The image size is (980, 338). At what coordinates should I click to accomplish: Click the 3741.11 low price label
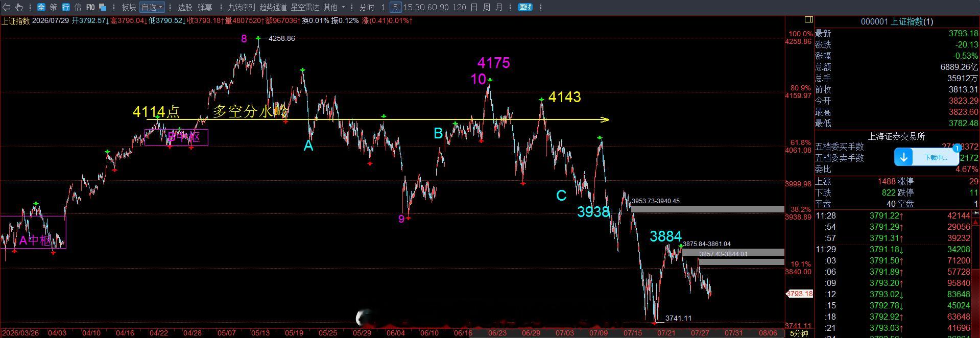tap(678, 318)
